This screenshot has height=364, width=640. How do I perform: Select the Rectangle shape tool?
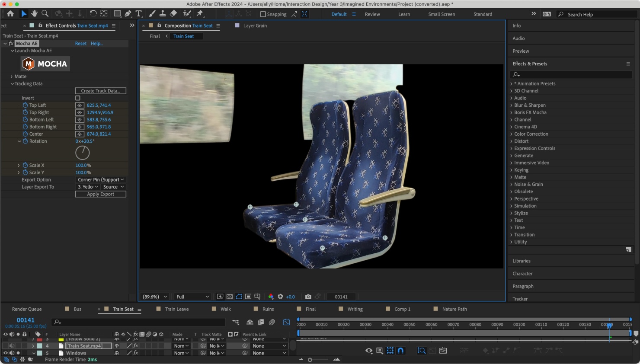(x=117, y=14)
